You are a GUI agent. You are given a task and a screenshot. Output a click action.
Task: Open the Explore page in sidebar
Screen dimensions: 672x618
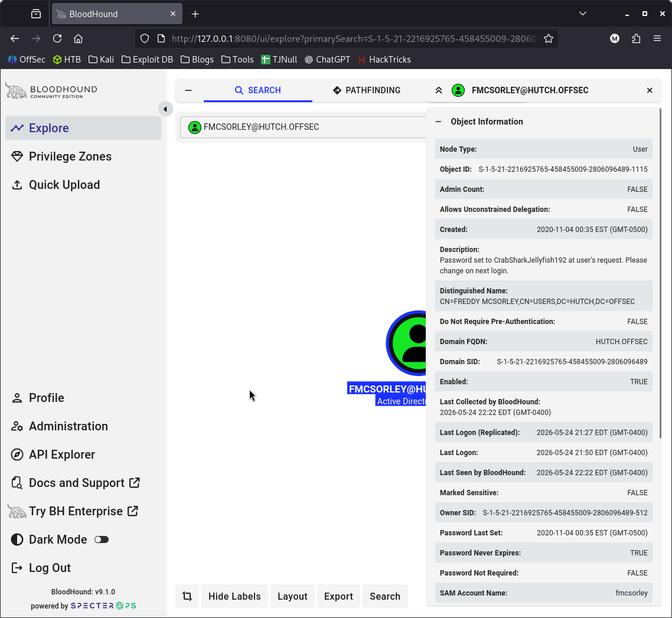point(83,128)
